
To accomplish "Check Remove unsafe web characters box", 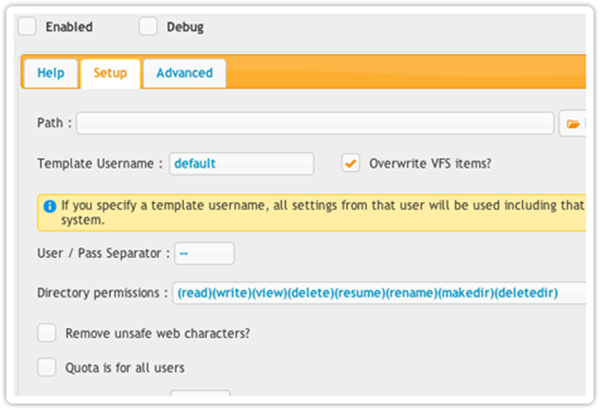I will (x=46, y=333).
